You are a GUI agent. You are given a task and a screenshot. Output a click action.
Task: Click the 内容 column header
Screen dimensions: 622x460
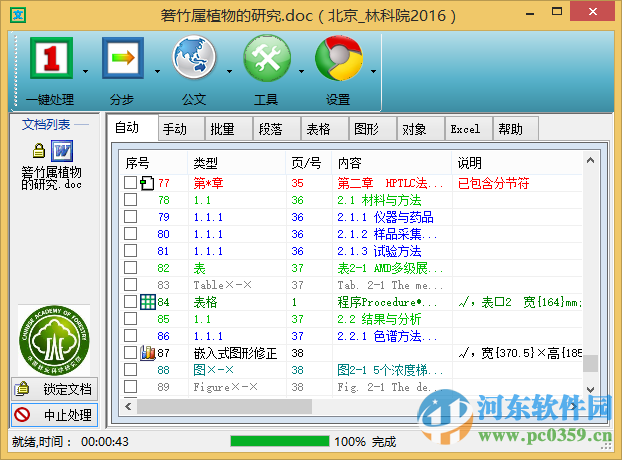(392, 163)
